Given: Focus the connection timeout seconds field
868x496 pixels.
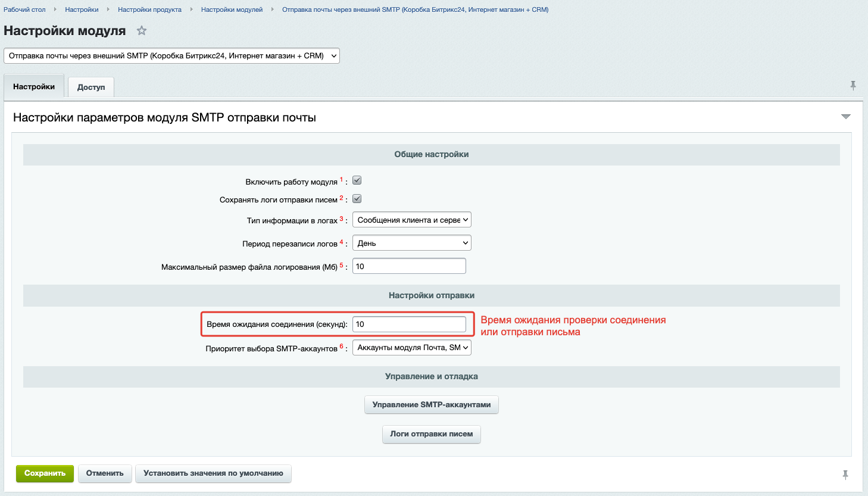Looking at the screenshot, I should coord(409,324).
